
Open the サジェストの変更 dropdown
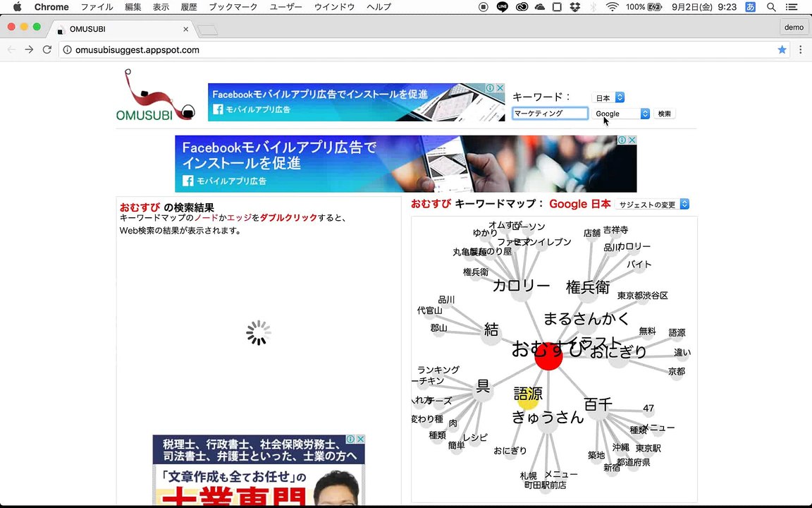[653, 204]
